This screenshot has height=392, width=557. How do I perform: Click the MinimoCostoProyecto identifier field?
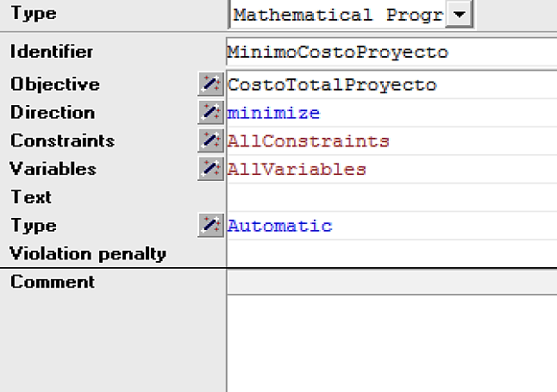388,53
